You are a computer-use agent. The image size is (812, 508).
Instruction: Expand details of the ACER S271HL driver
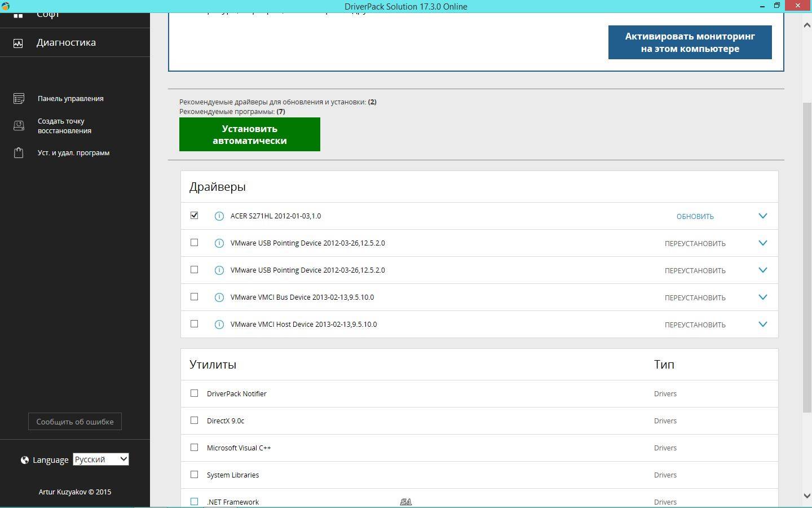[x=763, y=216]
